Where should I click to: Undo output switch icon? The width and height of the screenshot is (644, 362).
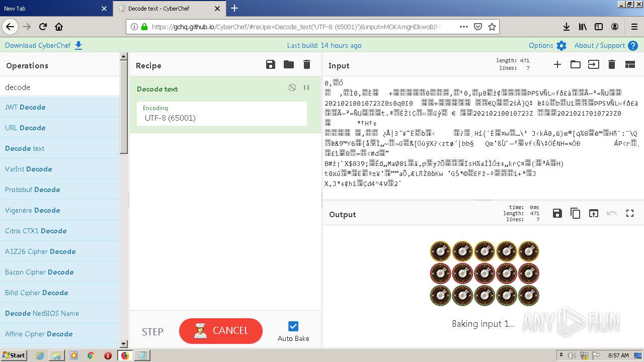click(x=612, y=213)
